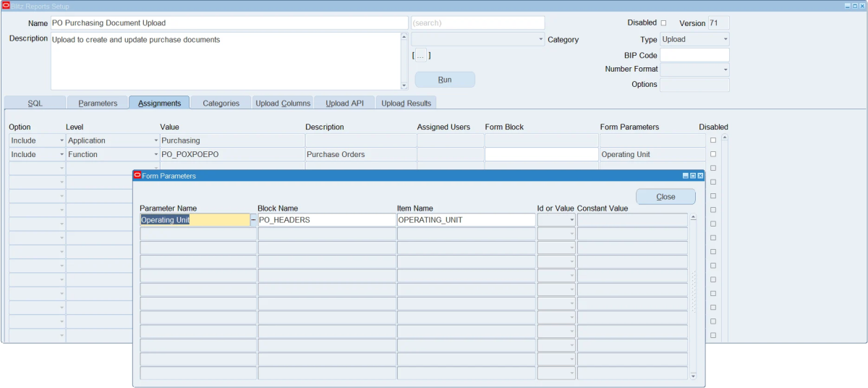Click Close button in Form Parameters

pos(665,197)
